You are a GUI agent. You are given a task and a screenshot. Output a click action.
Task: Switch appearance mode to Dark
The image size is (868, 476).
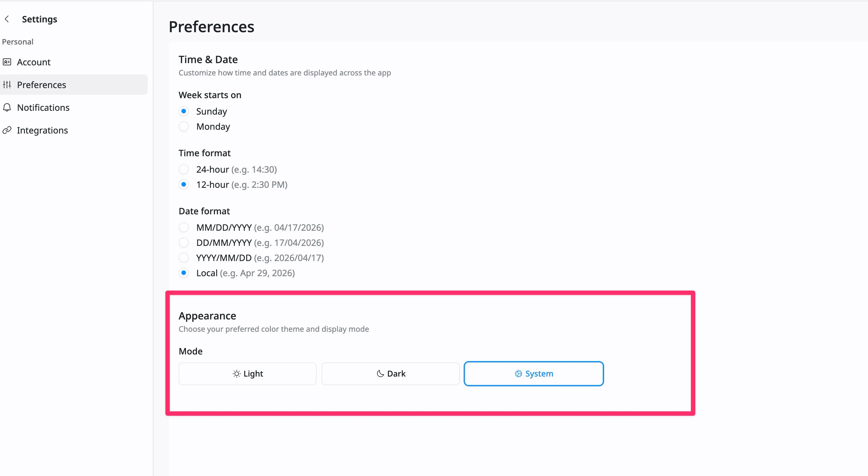pyautogui.click(x=390, y=374)
